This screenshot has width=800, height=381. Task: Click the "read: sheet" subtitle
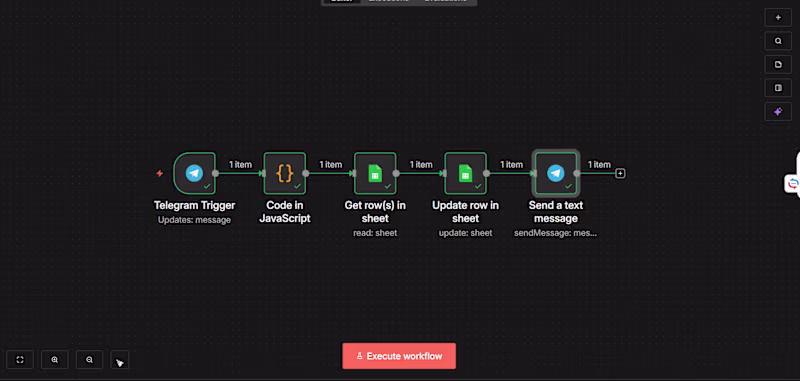(375, 233)
